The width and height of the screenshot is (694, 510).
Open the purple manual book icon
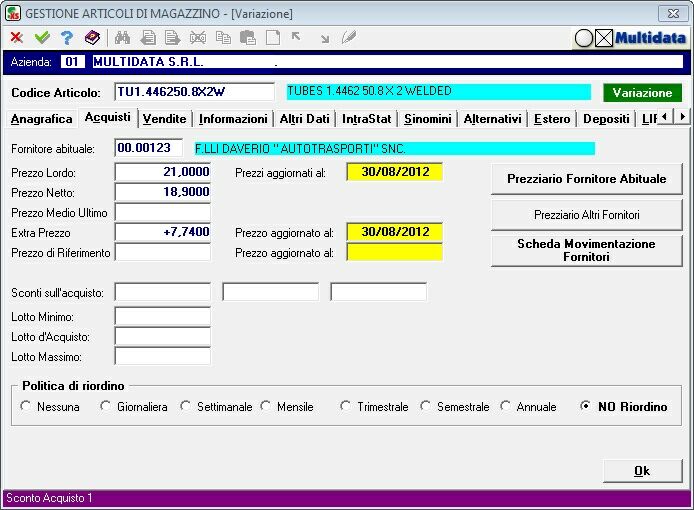tap(93, 38)
